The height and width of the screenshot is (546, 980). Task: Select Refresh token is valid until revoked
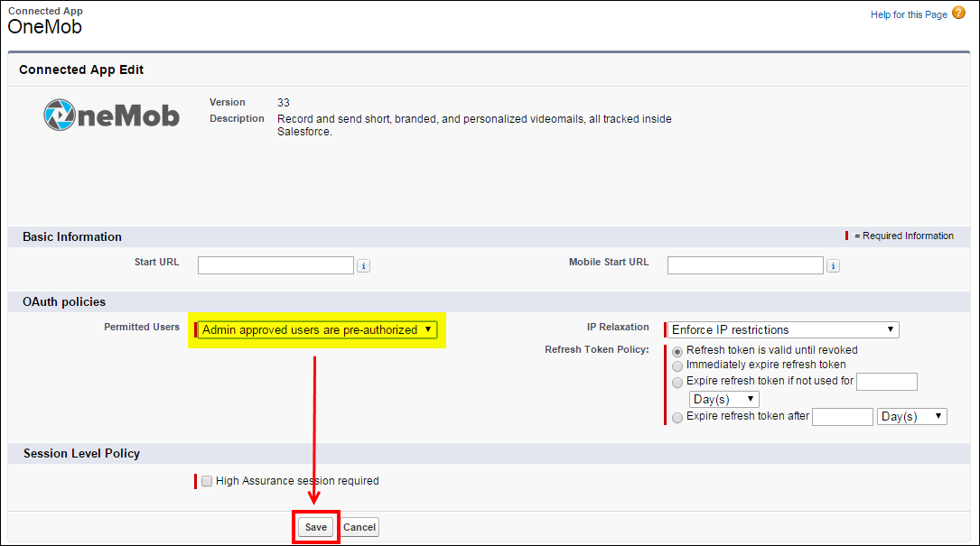(677, 352)
